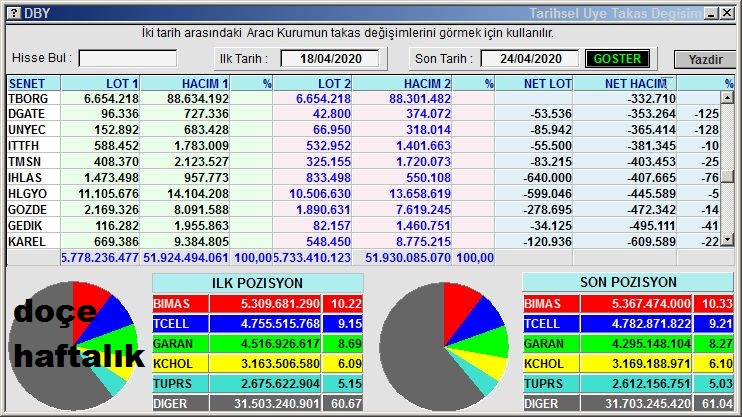Screen dimensions: 742x417
Task: Click total HACIM 2 value 51.930.085.070
Action: tap(408, 257)
